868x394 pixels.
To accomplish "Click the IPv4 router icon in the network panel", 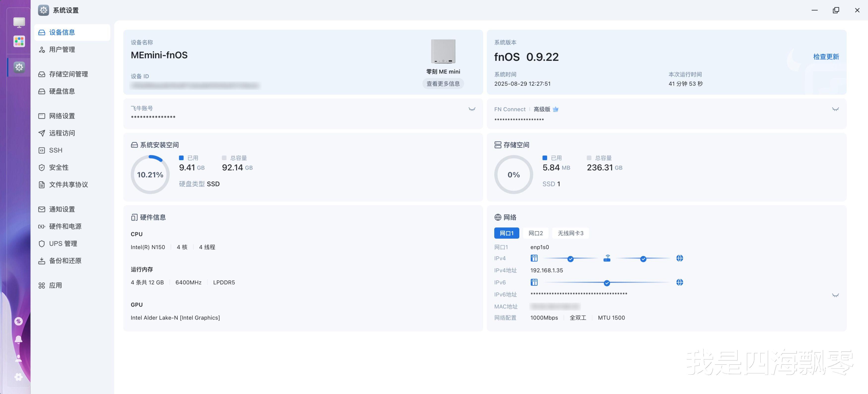I will (x=607, y=258).
